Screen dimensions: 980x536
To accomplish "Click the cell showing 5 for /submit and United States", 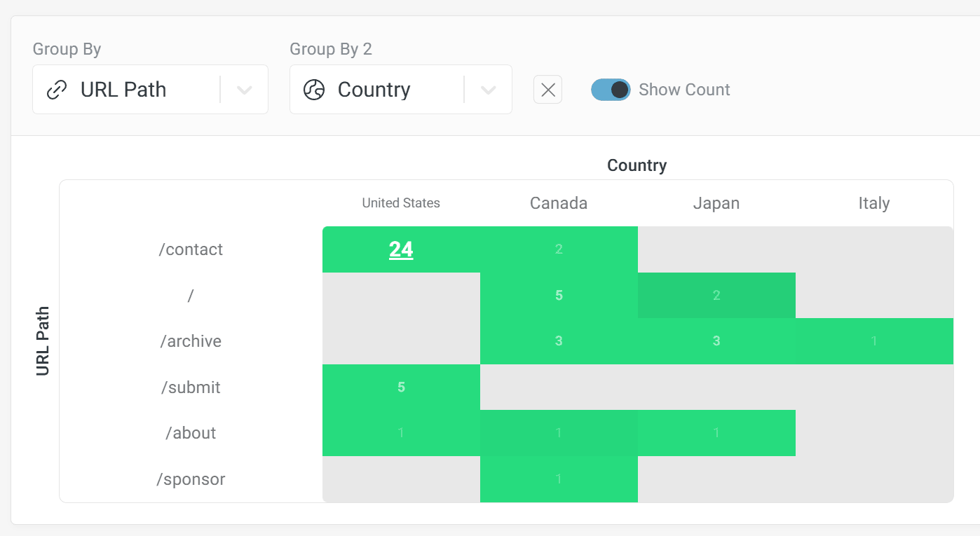I will (x=401, y=387).
